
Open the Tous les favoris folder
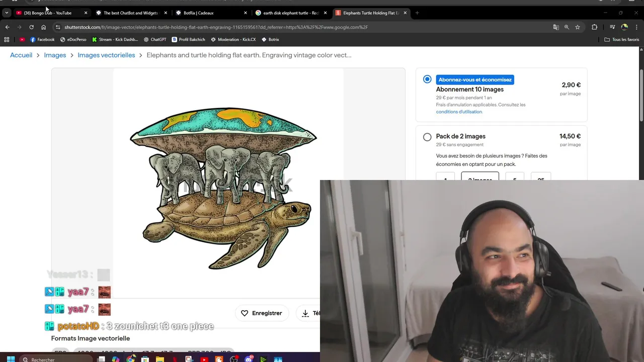click(621, 39)
